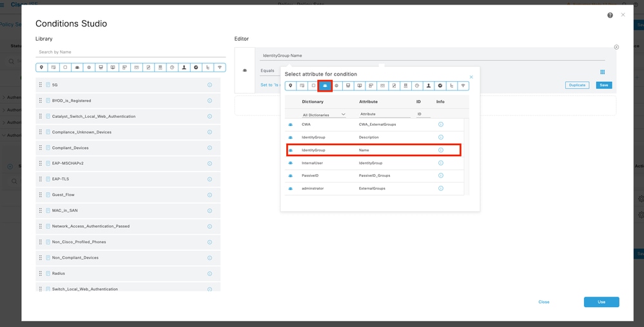
Task: Open Conditions Studio help question mark
Action: [610, 15]
